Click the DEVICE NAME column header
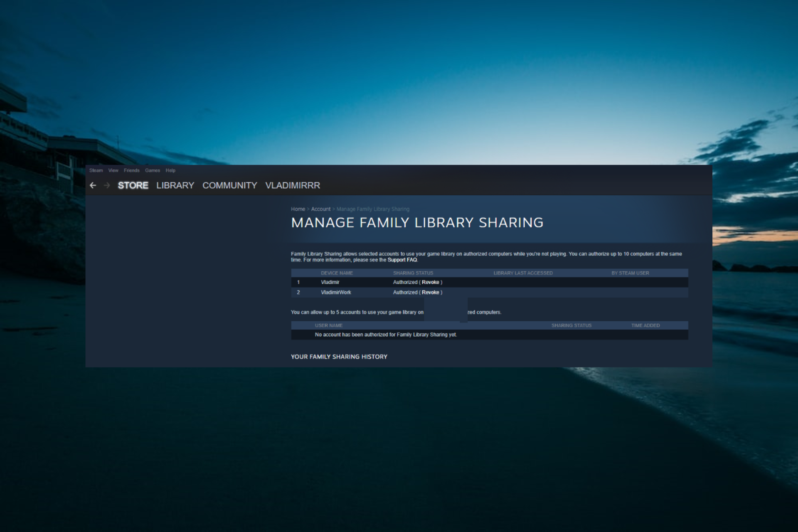The width and height of the screenshot is (798, 532). (x=337, y=273)
